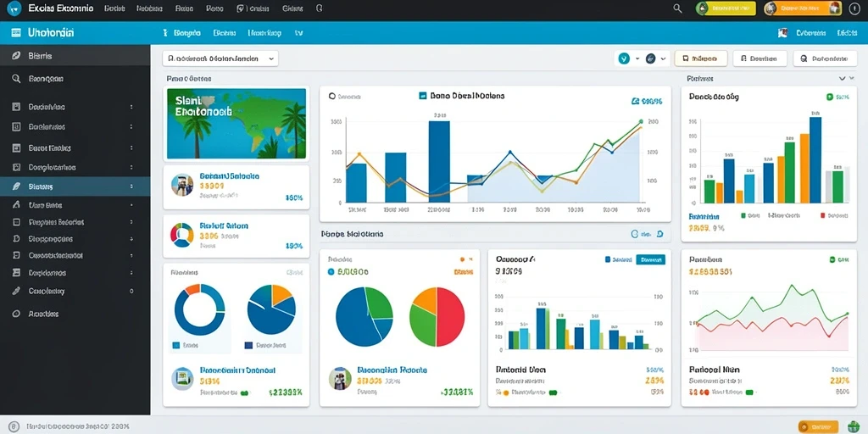
Task: Toggle the blue checkbox beside main chart title
Action: pyautogui.click(x=423, y=95)
